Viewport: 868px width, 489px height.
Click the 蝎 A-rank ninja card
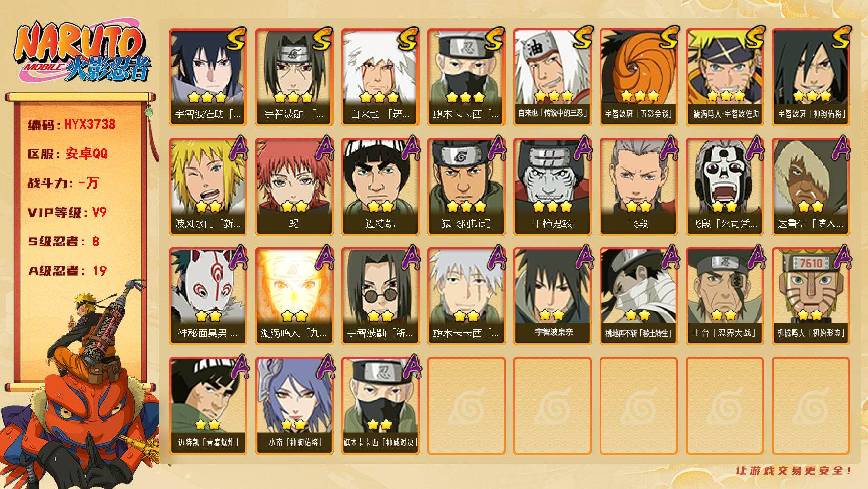click(294, 186)
